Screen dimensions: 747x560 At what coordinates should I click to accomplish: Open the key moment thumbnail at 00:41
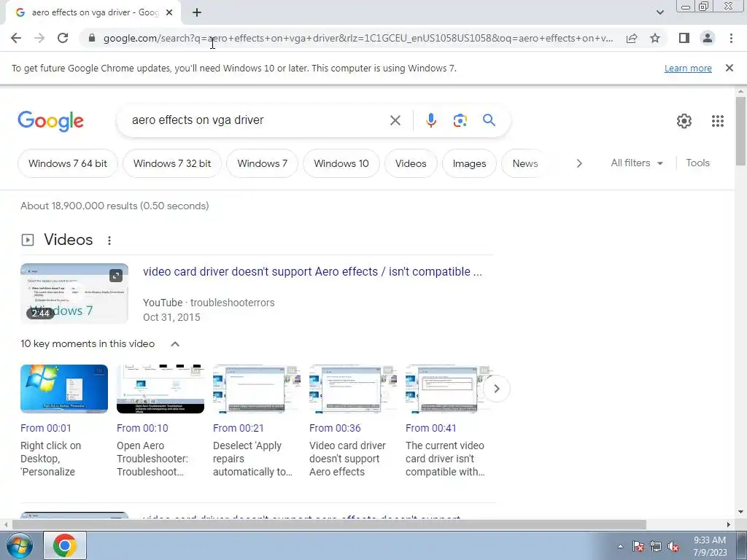[449, 389]
